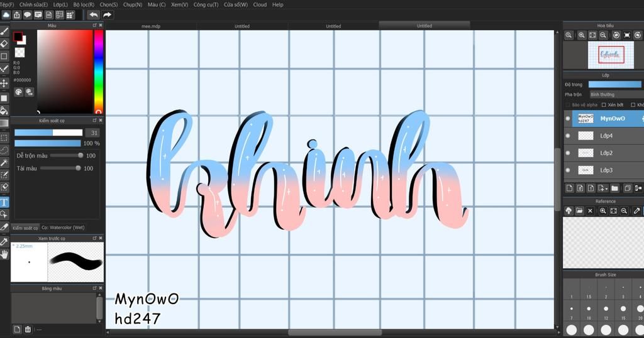
Task: Click the duplicate layer icon
Action: pyautogui.click(x=628, y=188)
